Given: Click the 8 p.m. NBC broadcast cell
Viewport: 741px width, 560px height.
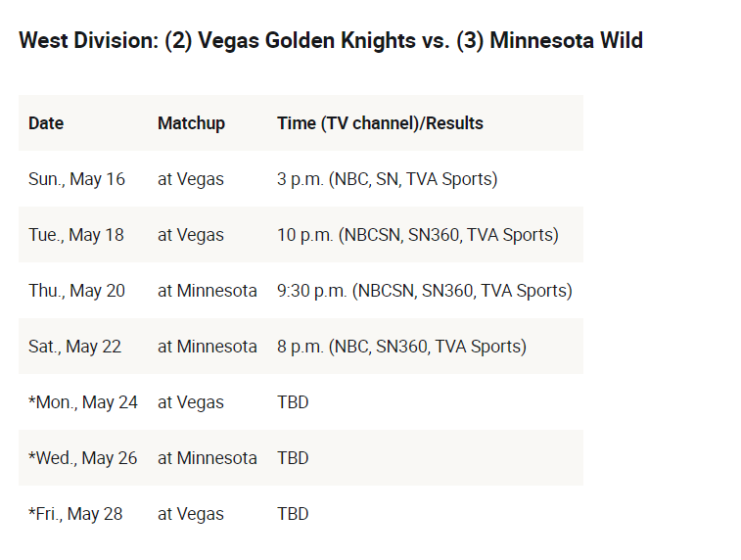Looking at the screenshot, I should [401, 347].
